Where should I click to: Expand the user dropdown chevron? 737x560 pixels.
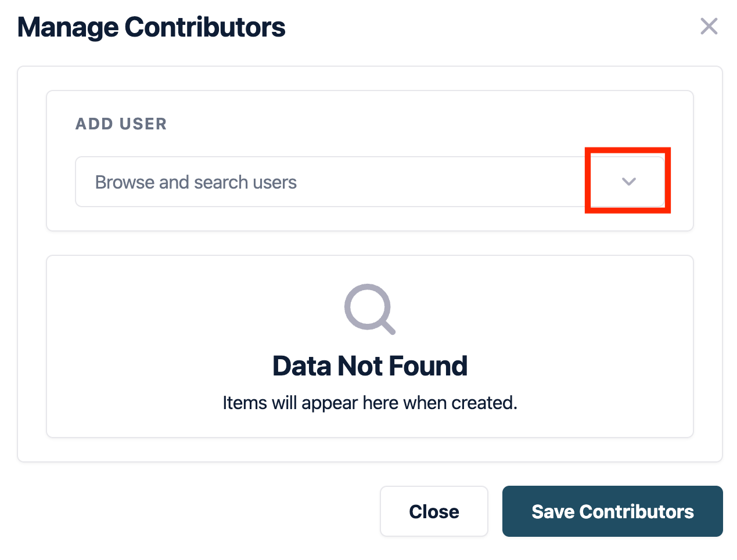628,182
